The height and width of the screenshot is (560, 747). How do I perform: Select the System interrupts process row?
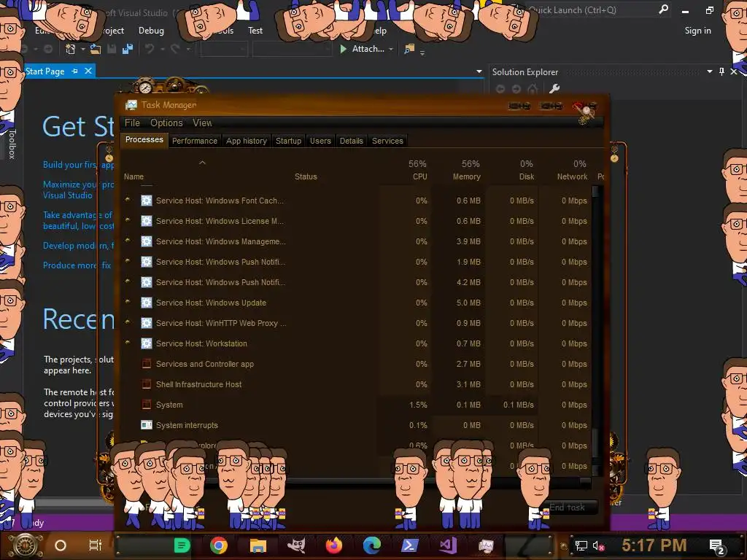(356, 425)
